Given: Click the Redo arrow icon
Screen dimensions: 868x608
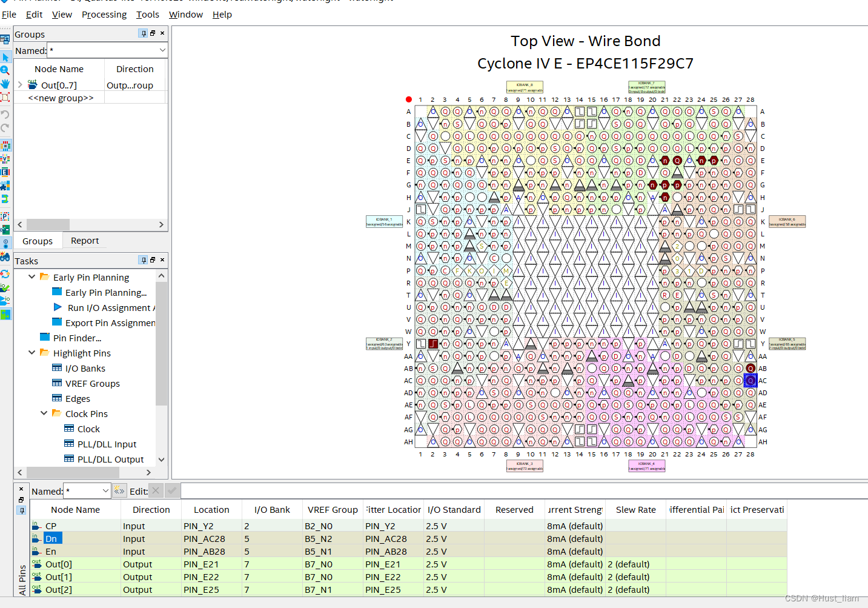Looking at the screenshot, I should pyautogui.click(x=5, y=127).
